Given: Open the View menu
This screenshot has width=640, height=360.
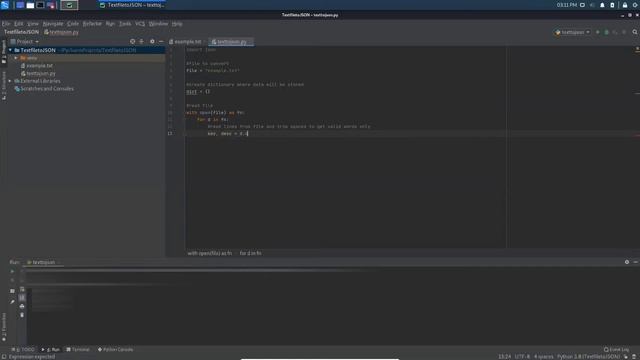Looking at the screenshot, I should [33, 24].
